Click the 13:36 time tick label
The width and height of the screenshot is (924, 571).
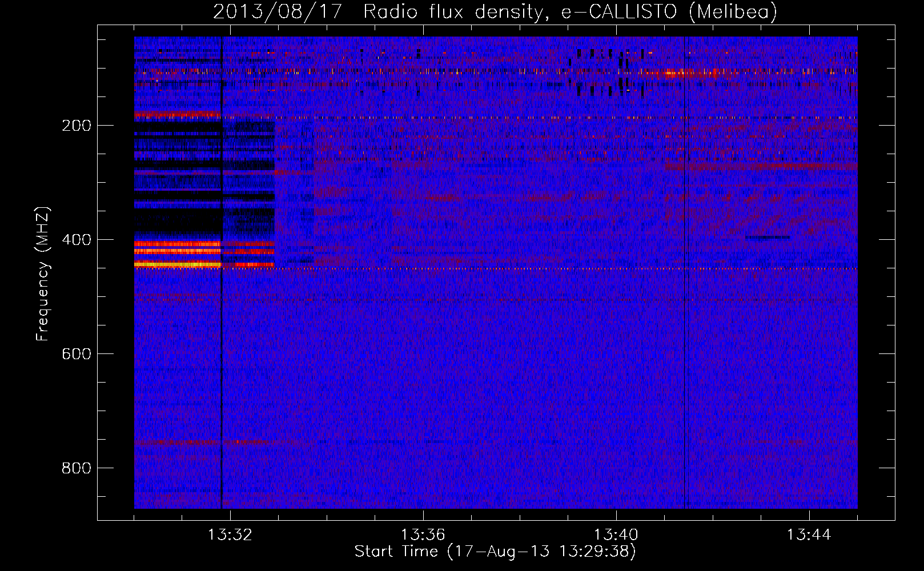[x=423, y=535]
